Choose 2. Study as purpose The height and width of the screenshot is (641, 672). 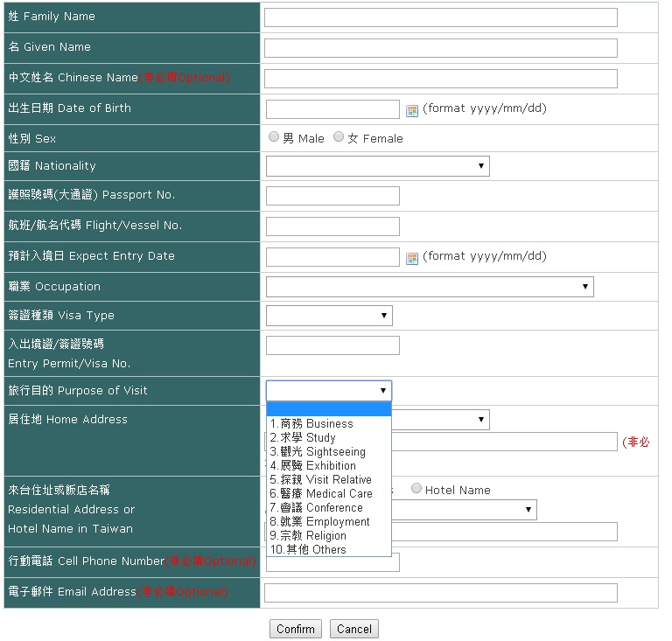click(x=329, y=437)
